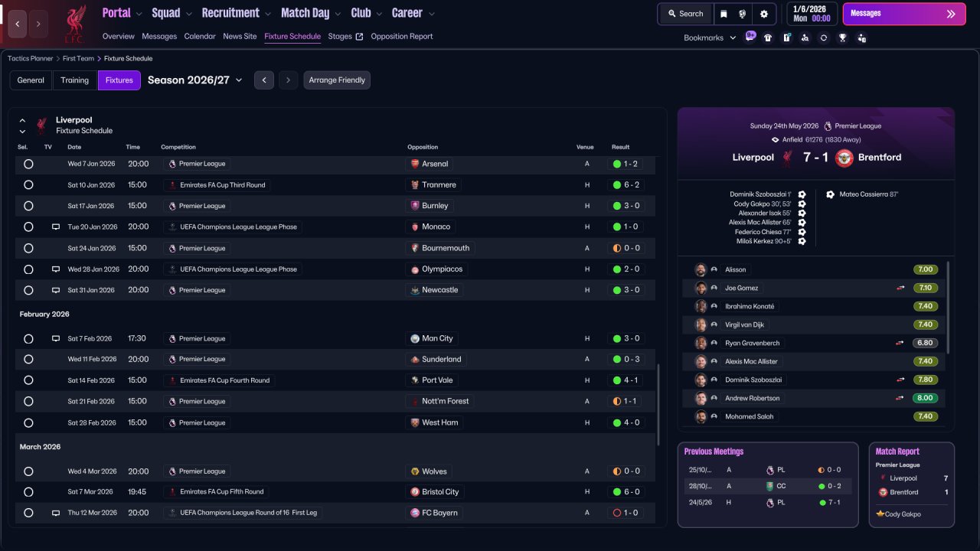
Task: Click the substitution icon next to Andrew Robertson
Action: pyautogui.click(x=901, y=399)
